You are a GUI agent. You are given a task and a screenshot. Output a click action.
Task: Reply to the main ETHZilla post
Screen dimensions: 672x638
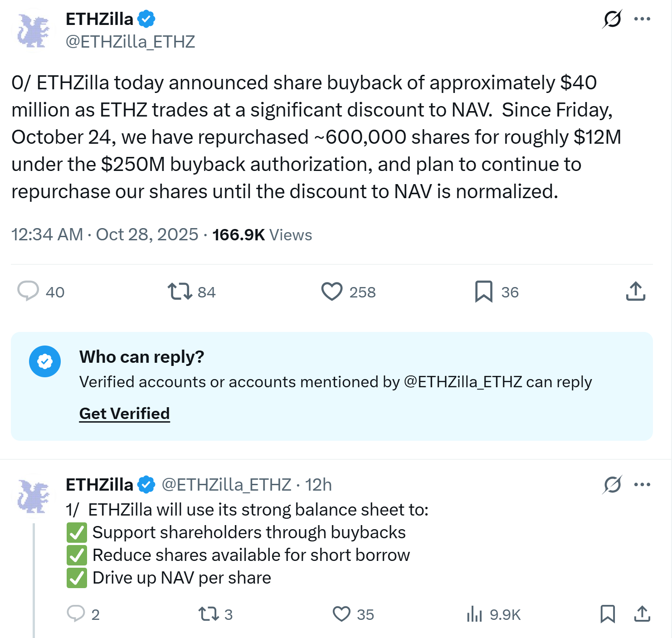point(28,291)
